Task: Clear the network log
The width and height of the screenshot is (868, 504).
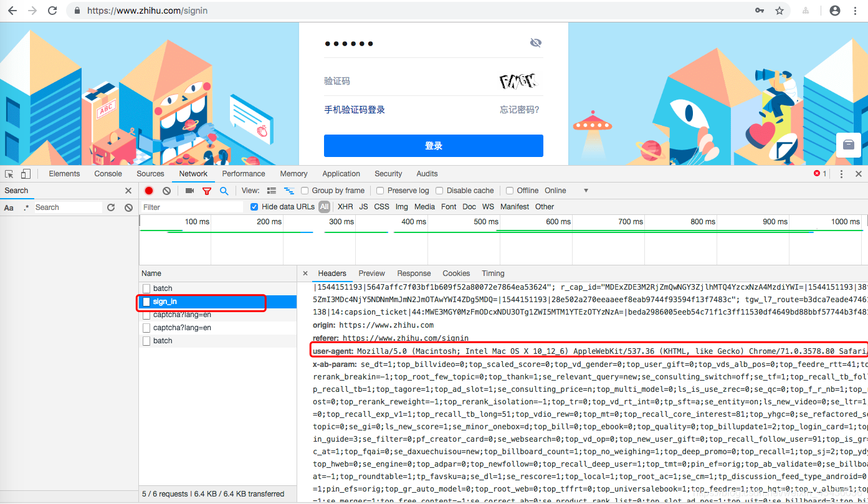Action: pos(166,191)
